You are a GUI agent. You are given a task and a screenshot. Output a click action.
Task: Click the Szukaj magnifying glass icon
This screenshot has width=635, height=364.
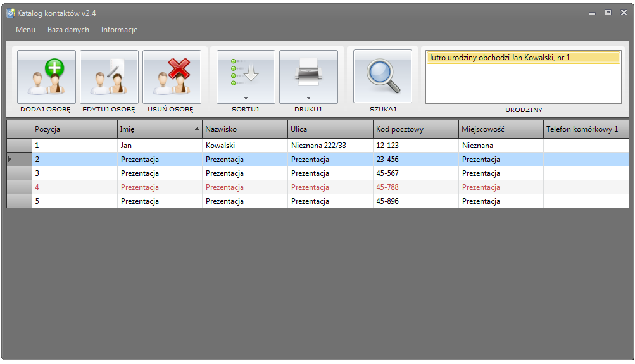click(x=382, y=76)
